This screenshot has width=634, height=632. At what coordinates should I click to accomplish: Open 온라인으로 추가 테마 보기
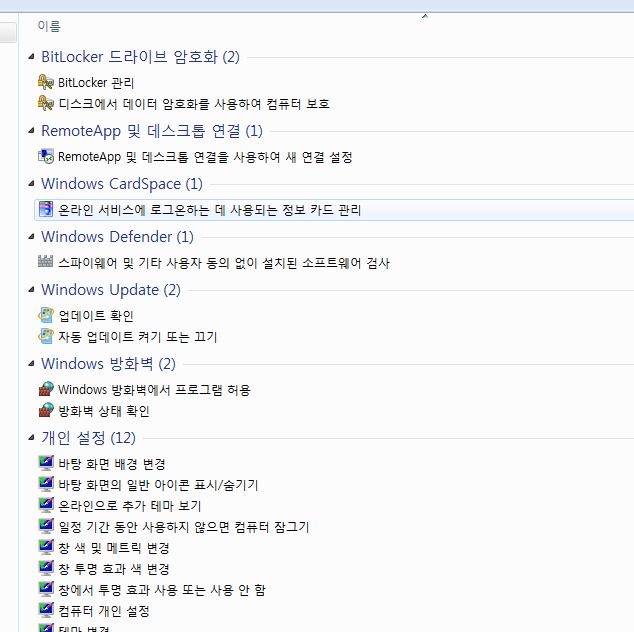tap(130, 505)
